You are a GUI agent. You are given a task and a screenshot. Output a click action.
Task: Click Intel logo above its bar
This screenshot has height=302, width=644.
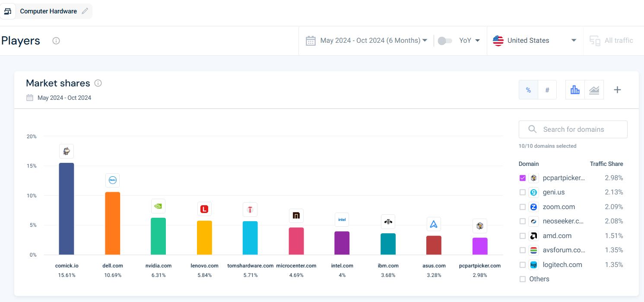pos(342,219)
